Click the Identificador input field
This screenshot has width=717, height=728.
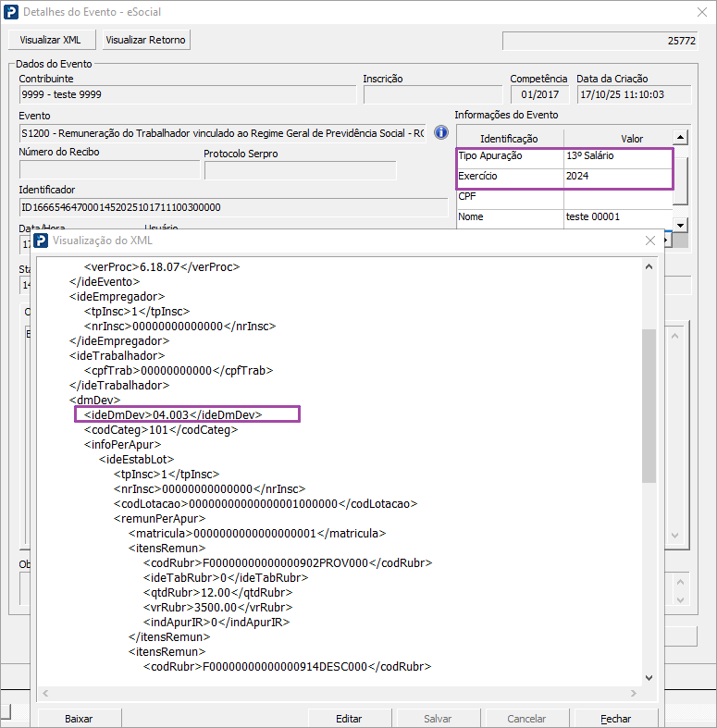pos(233,207)
